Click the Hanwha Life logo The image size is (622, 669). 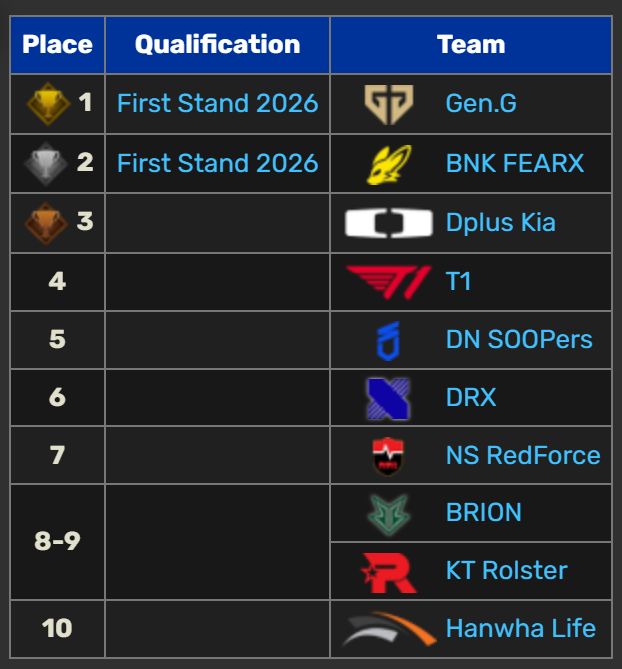click(388, 629)
